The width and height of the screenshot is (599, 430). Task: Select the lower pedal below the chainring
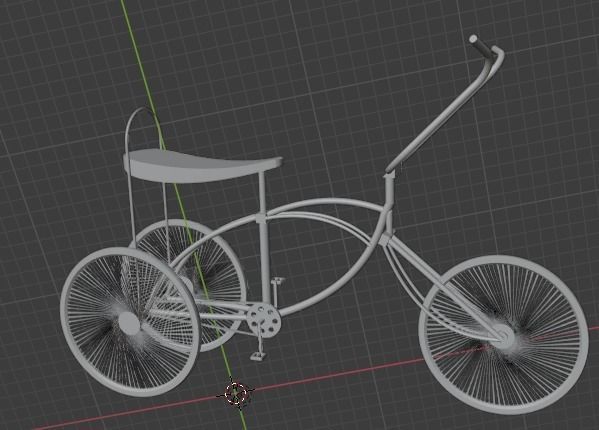258,356
